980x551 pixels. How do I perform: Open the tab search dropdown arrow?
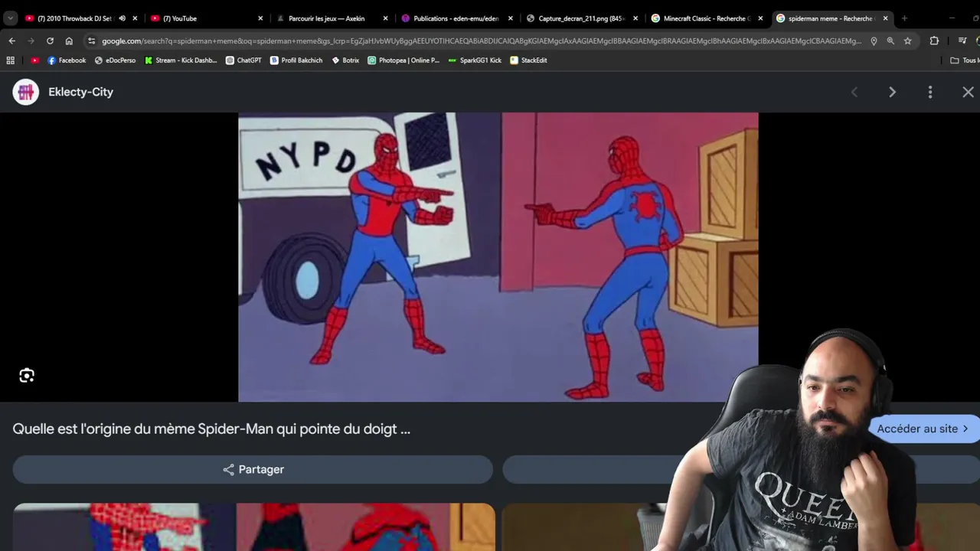point(11,18)
